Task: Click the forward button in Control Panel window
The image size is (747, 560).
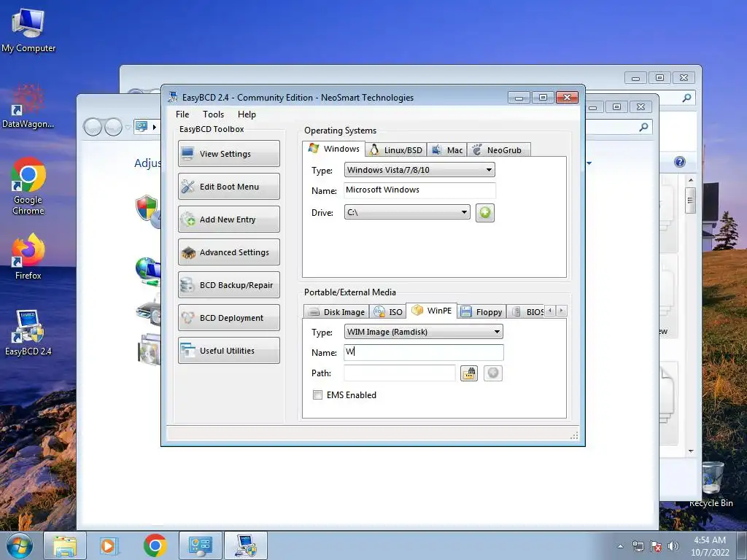Action: [x=113, y=127]
